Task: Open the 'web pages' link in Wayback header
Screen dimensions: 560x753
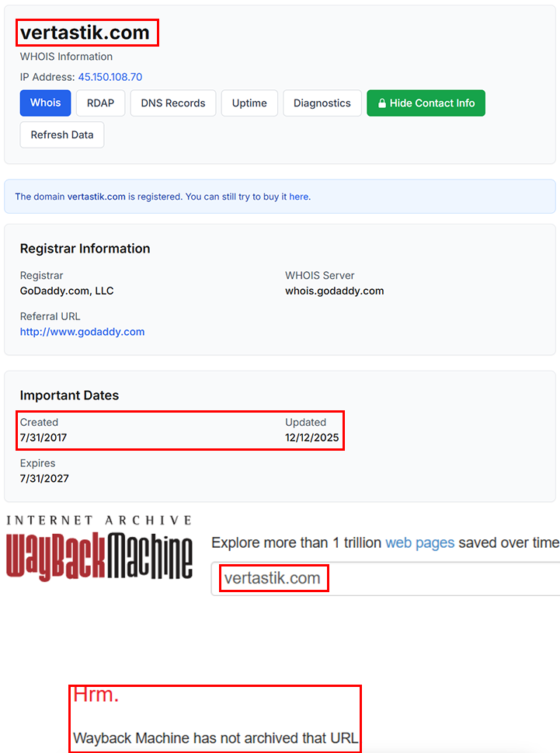Action: click(420, 542)
